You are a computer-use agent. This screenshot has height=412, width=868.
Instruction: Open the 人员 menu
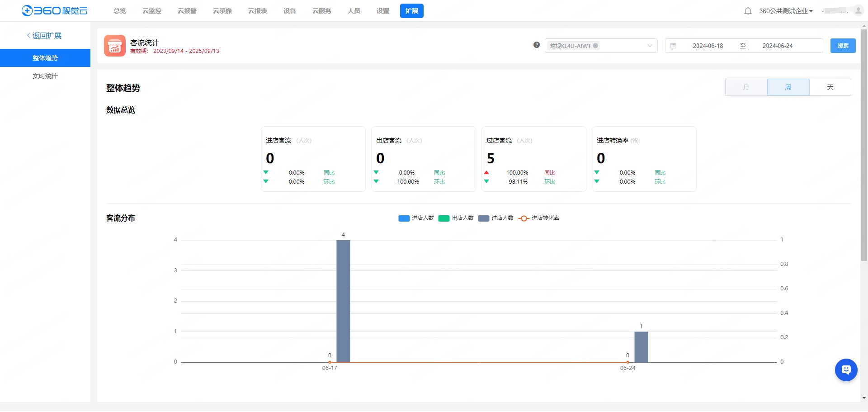[354, 11]
